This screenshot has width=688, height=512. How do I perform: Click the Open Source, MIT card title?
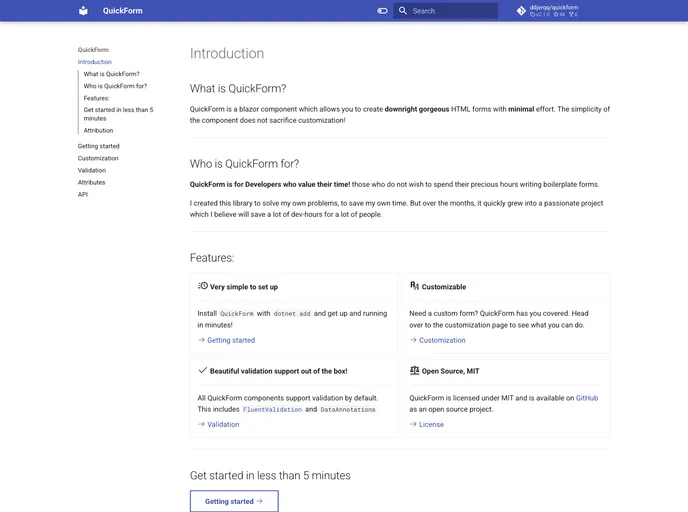pyautogui.click(x=451, y=371)
